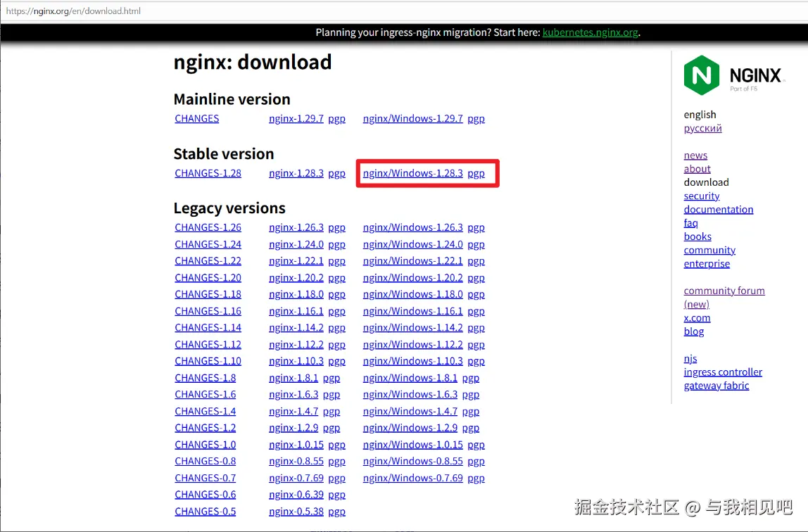
Task: Click the address bar URL field
Action: 73,11
